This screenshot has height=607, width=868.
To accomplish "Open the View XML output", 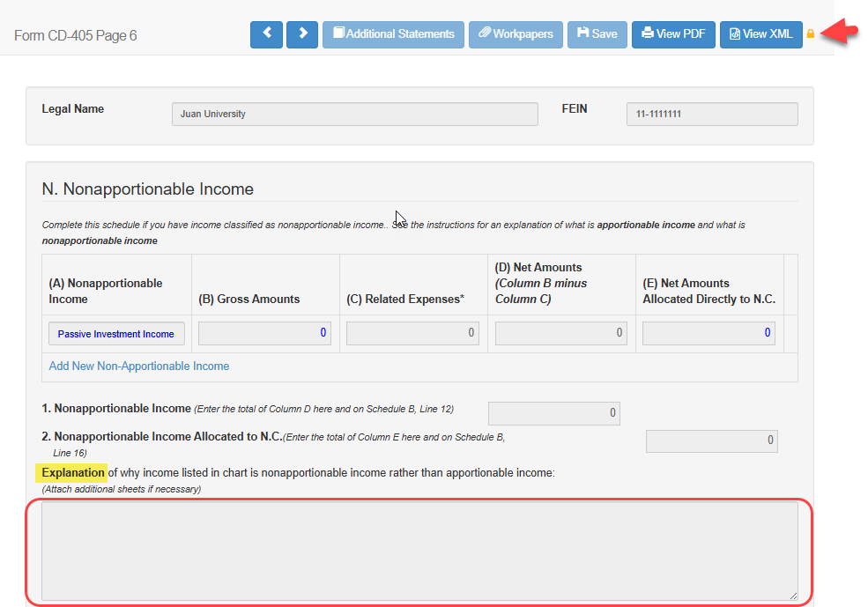I will pyautogui.click(x=761, y=34).
